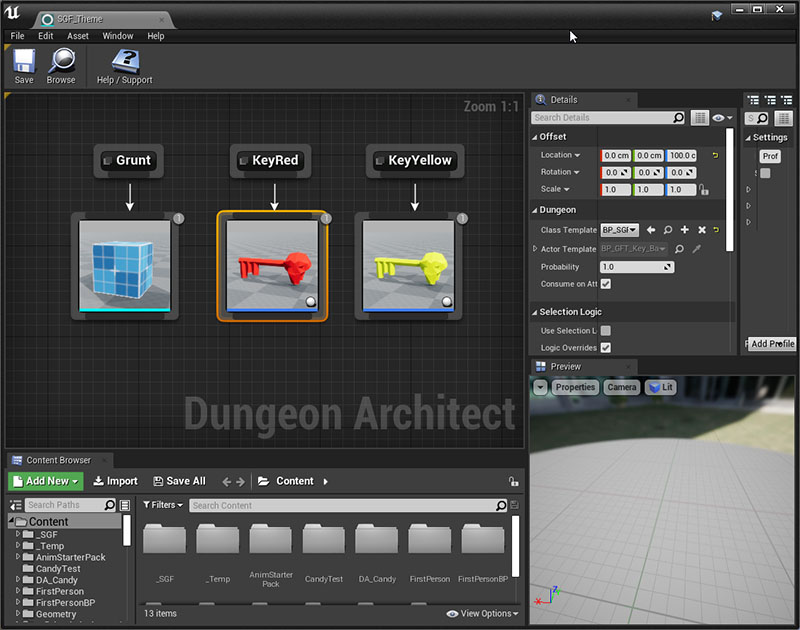Toggle the checkbox on the Grunt node
Image resolution: width=800 pixels, height=630 pixels.
107,161
